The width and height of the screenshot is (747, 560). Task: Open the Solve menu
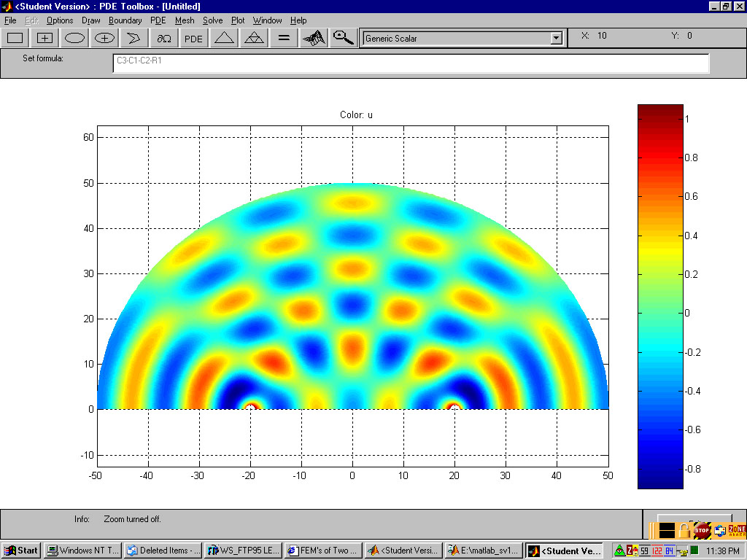pyautogui.click(x=212, y=20)
